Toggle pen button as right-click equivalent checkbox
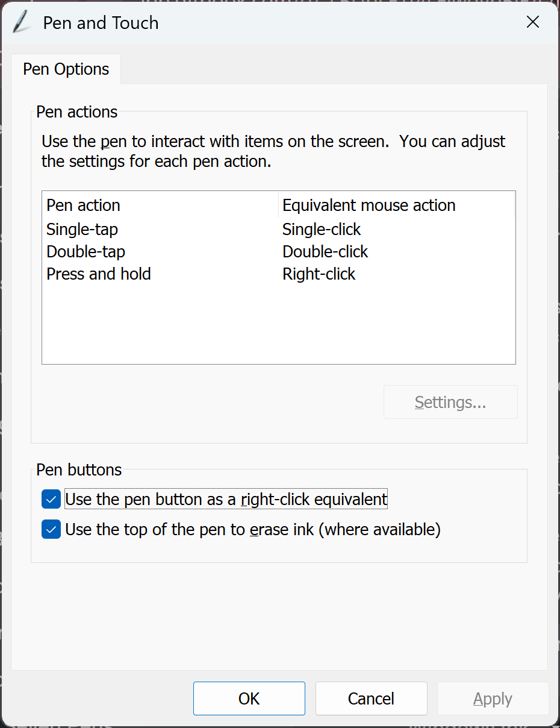The height and width of the screenshot is (728, 560). (51, 500)
